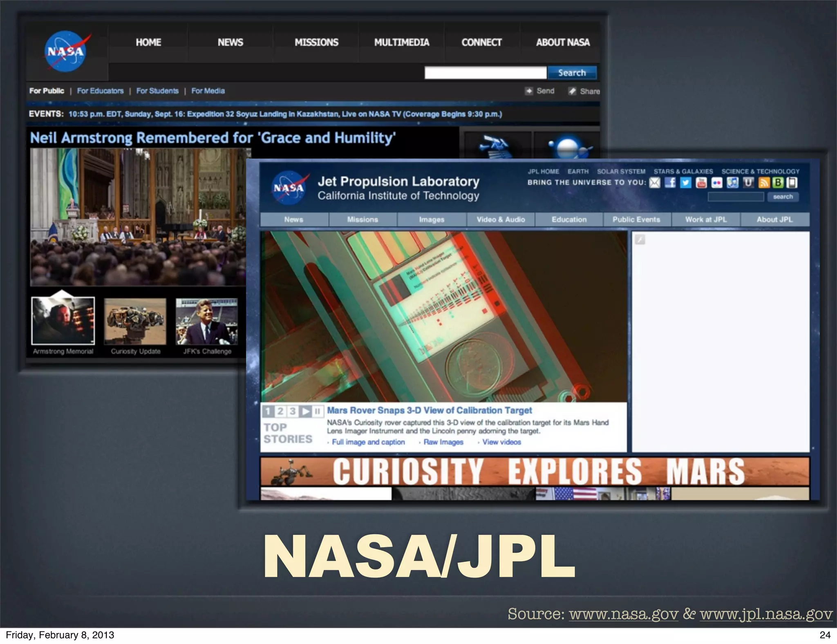Click the JPL search input field

tap(736, 197)
